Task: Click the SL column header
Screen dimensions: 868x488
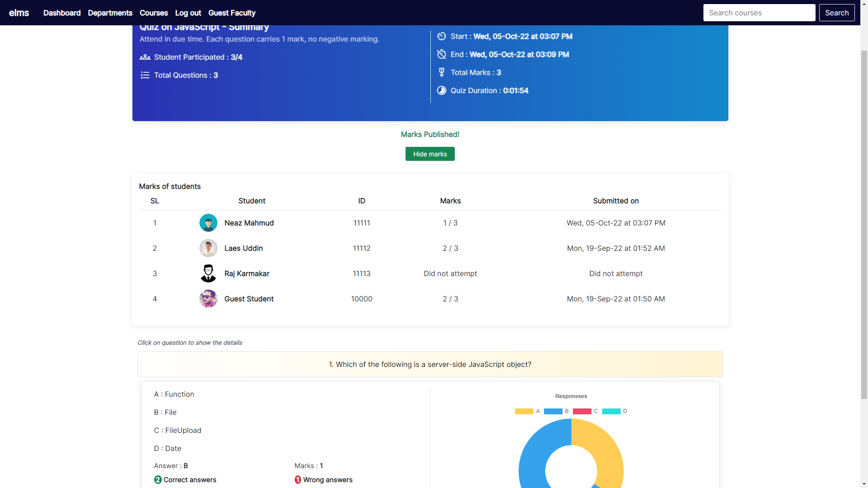Action: coord(155,201)
